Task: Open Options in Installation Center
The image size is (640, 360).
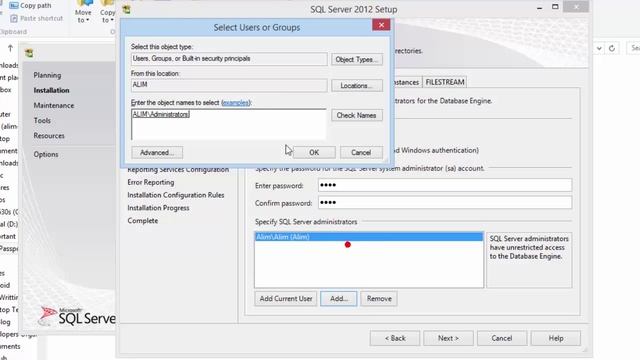Action: coord(46,154)
